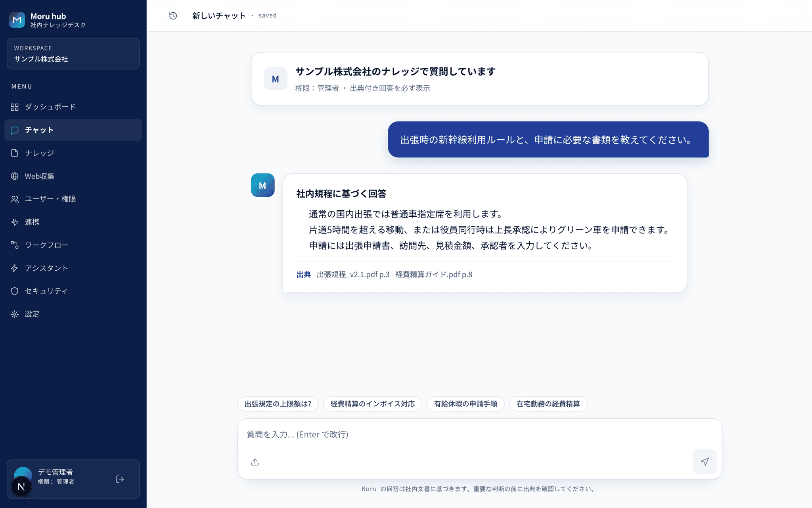Image resolution: width=812 pixels, height=508 pixels.
Task: Open source 出張規程_v2.1.pdf p.3
Action: coord(353,275)
